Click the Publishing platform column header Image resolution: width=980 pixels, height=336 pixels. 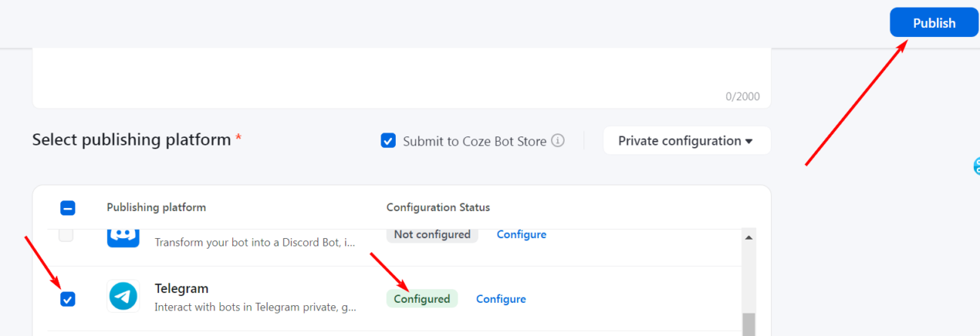click(156, 207)
